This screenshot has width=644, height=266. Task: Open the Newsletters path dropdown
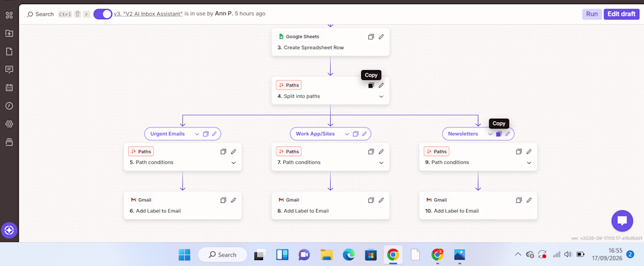coord(490,134)
